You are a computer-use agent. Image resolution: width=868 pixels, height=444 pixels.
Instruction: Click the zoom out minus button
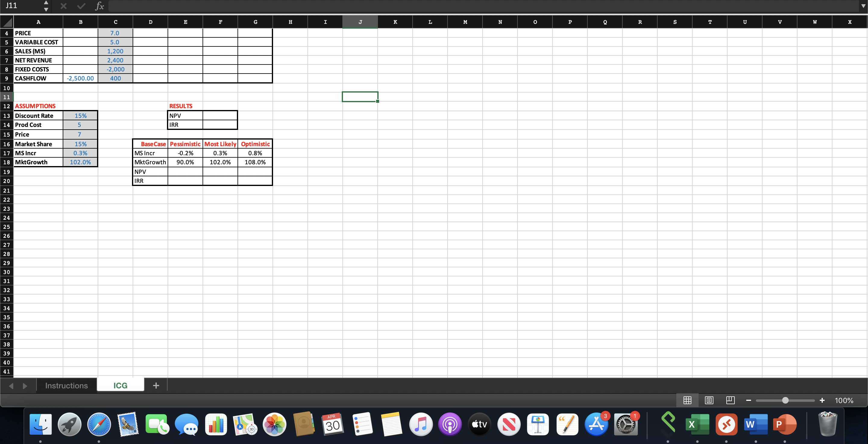(x=748, y=400)
